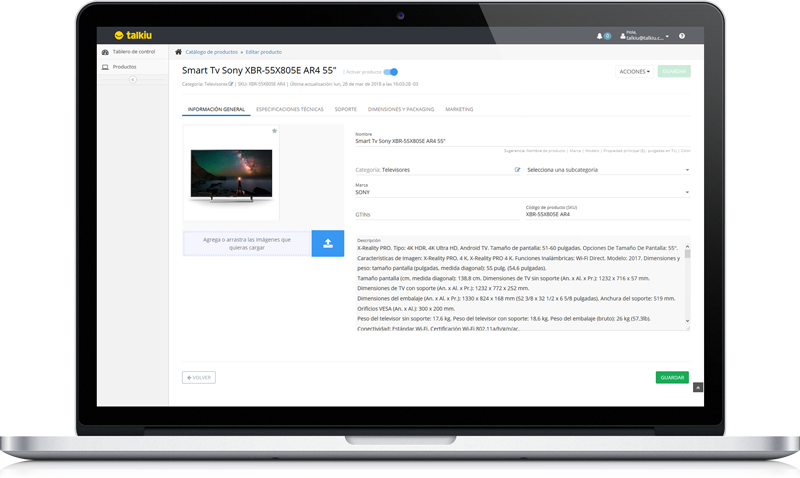Viewport: 800px width, 478px height.
Task: Click the Catálogo de productos breadcrumb link
Action: point(212,52)
